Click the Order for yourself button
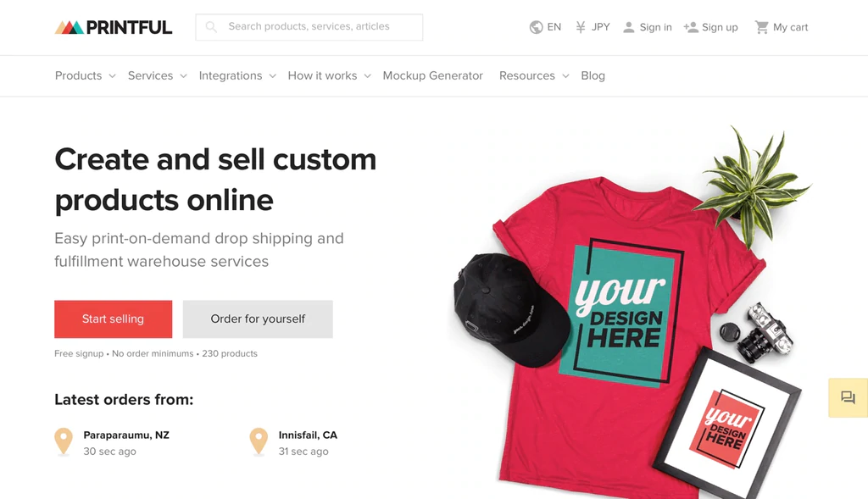The image size is (868, 499). coord(258,319)
